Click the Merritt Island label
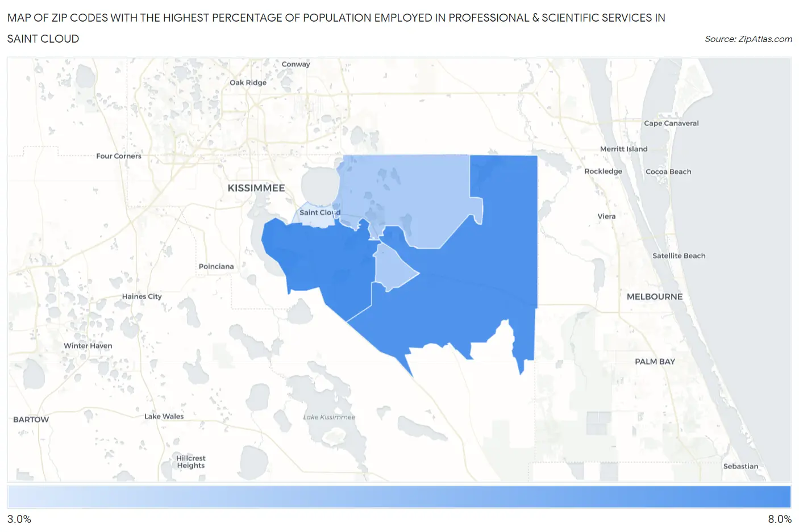This screenshot has width=799, height=532. [x=623, y=149]
